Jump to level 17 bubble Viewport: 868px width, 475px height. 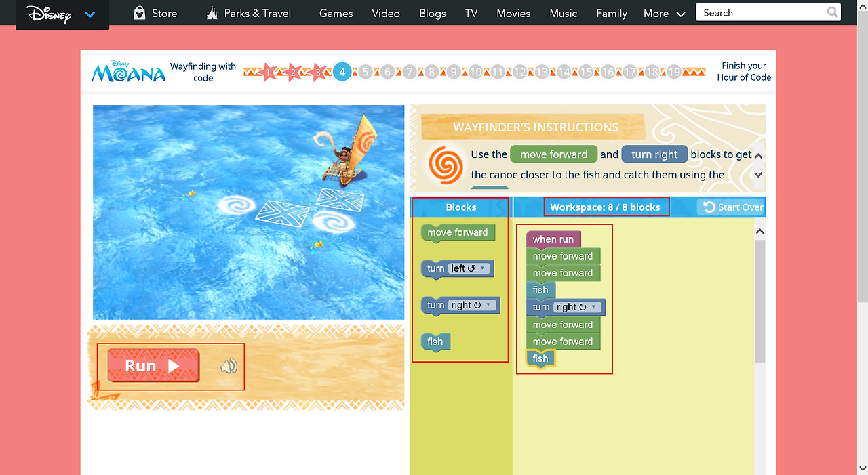pyautogui.click(x=629, y=72)
